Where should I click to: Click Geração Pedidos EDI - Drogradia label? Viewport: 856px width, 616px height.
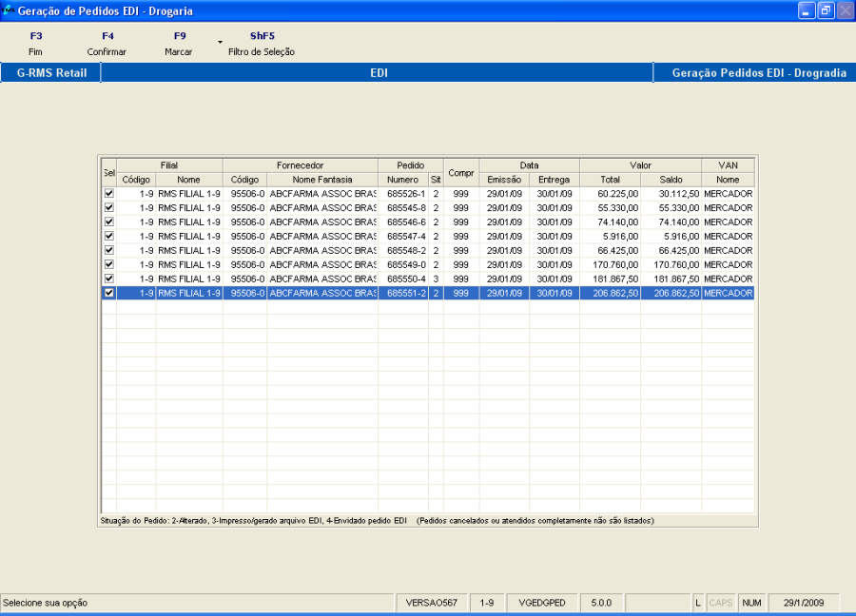(759, 72)
